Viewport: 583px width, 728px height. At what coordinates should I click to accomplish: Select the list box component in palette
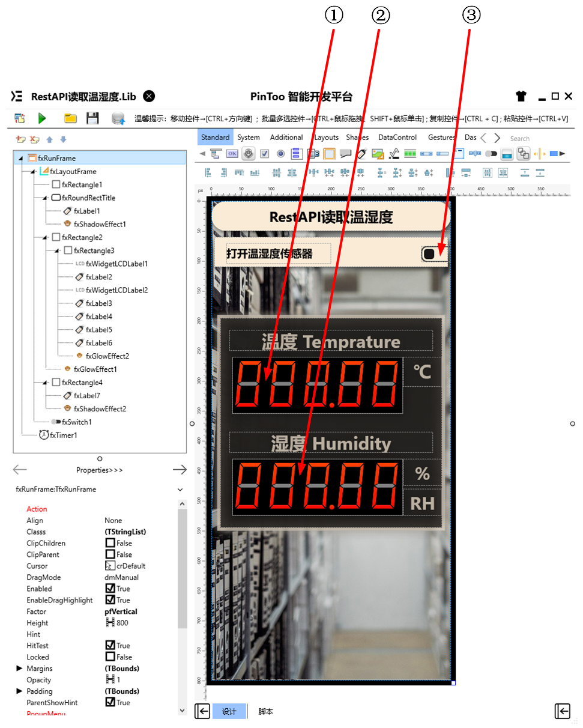[297, 154]
